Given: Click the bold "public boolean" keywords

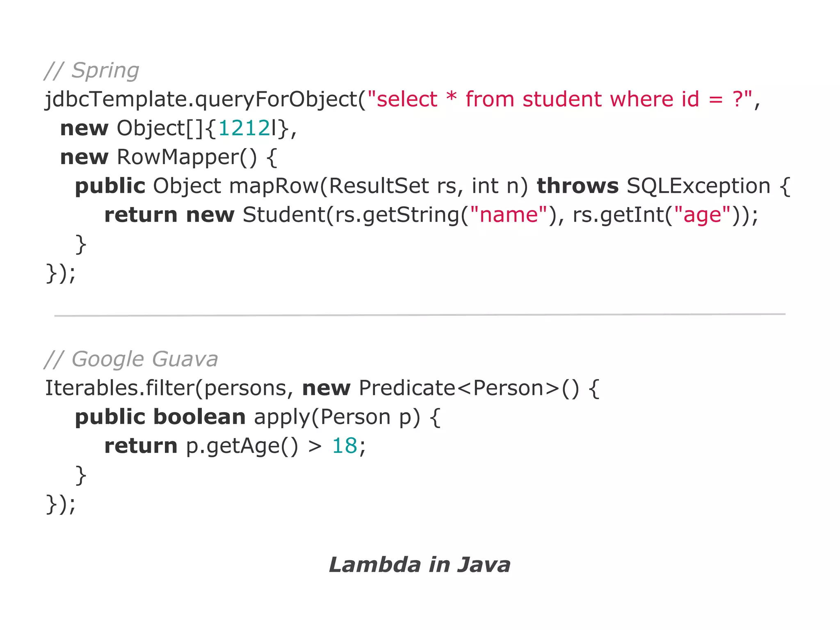Looking at the screenshot, I should click(160, 417).
